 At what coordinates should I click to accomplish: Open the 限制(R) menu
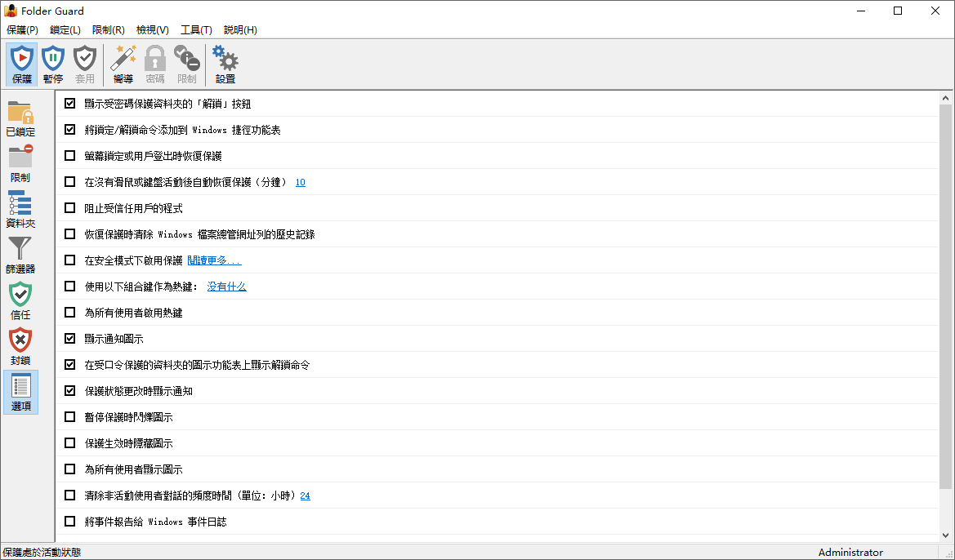109,30
